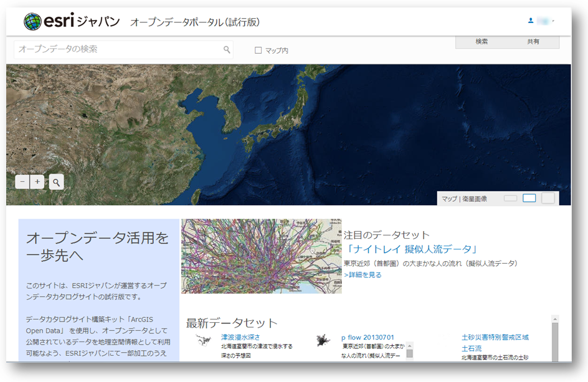The image size is (588, 382).
Task: Toggle the マップ内 checkbox
Action: coord(258,50)
